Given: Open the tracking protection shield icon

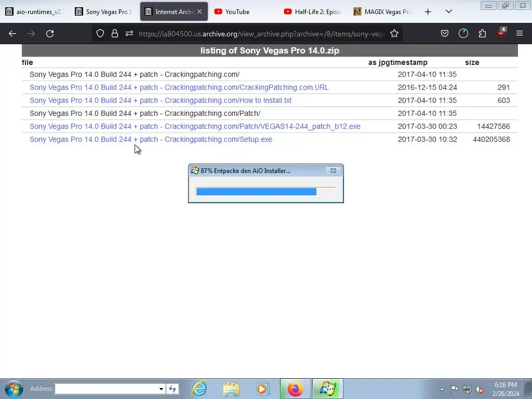Looking at the screenshot, I should pyautogui.click(x=100, y=33).
